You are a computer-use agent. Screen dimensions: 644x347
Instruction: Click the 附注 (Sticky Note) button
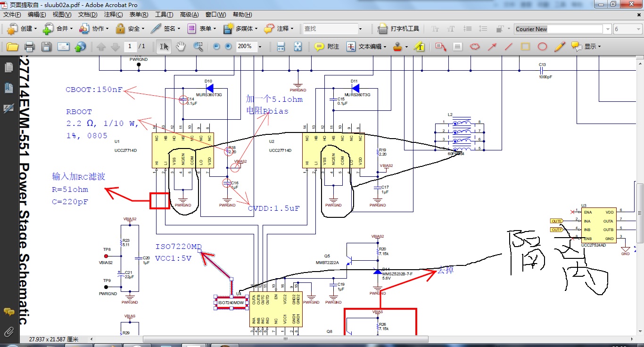coord(327,47)
